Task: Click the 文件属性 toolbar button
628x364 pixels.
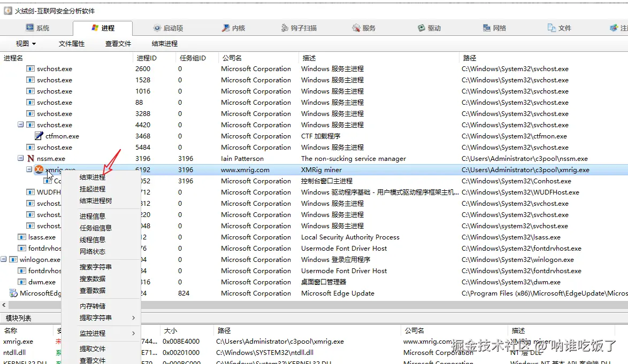Action: point(72,44)
